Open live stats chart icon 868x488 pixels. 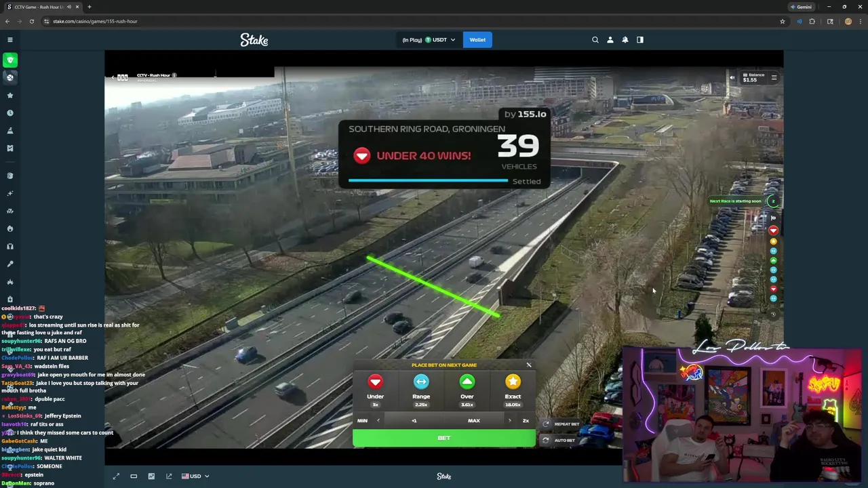click(151, 476)
